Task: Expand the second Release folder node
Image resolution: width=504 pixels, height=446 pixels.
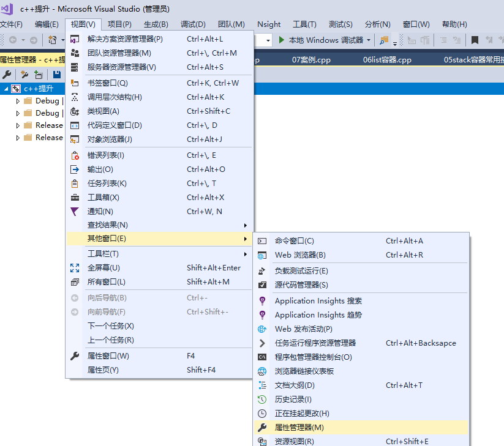Action: point(18,138)
